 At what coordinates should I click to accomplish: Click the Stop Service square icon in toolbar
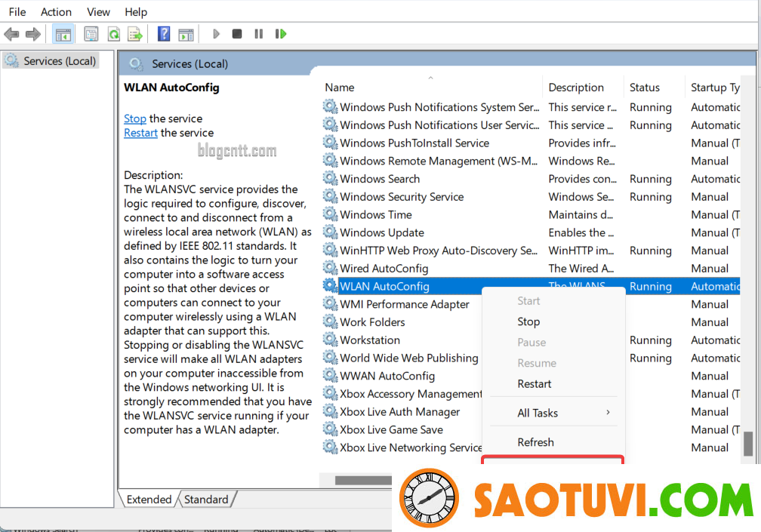point(237,34)
